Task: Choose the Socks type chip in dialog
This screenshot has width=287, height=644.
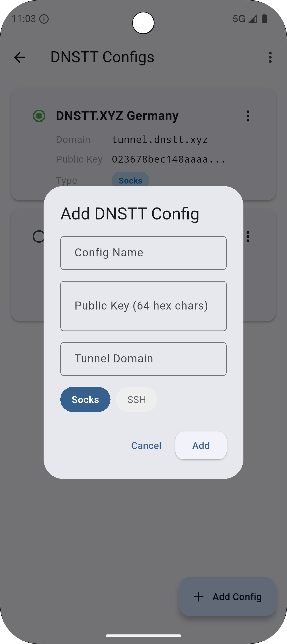Action: pos(85,400)
